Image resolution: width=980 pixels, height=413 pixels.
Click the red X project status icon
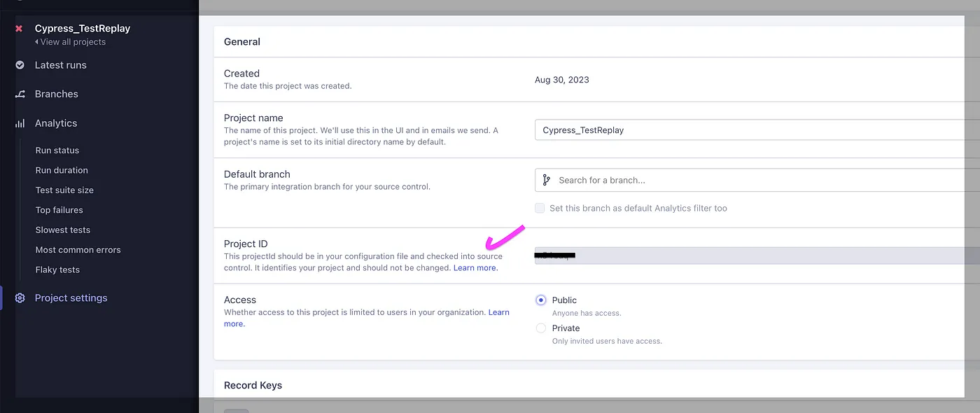point(19,29)
